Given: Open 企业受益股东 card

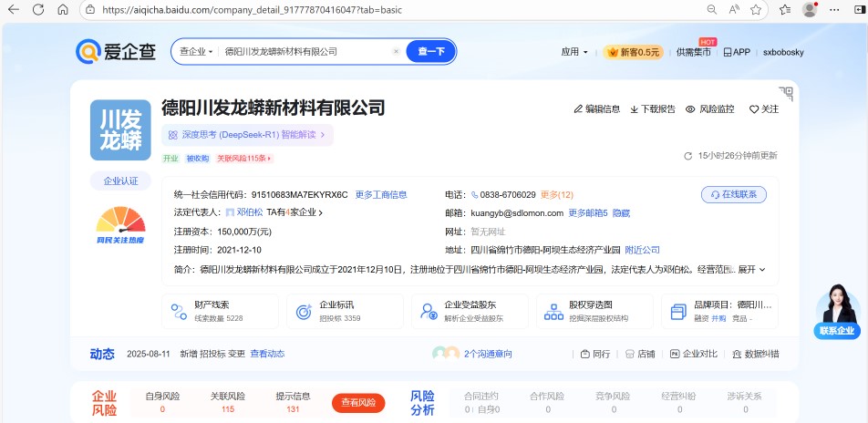Looking at the screenshot, I should tap(470, 311).
